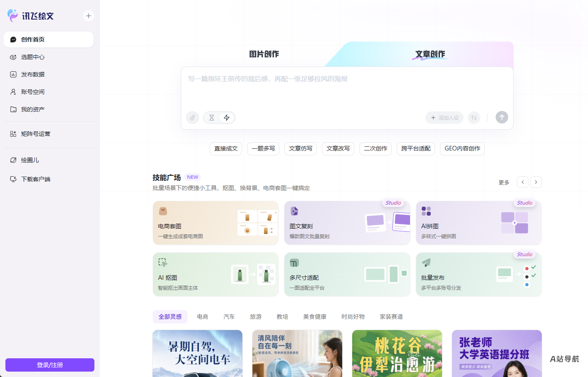Open the 图文复刻 skill card
Viewport: 588px width, 377px height.
coord(347,223)
